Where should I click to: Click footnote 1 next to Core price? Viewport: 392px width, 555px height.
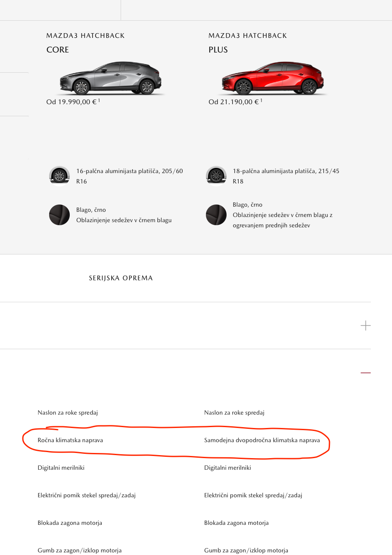coord(99,100)
